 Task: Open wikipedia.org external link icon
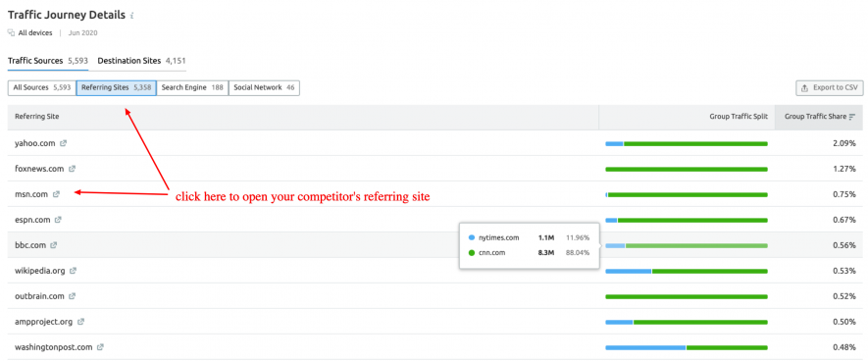(74, 271)
